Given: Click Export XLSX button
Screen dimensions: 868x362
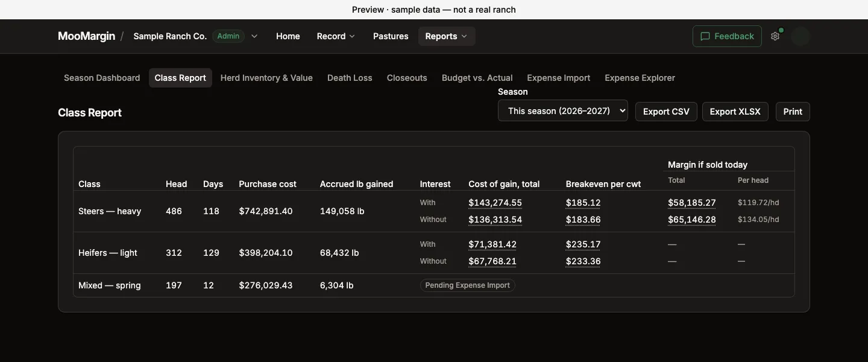Looking at the screenshot, I should (x=735, y=112).
